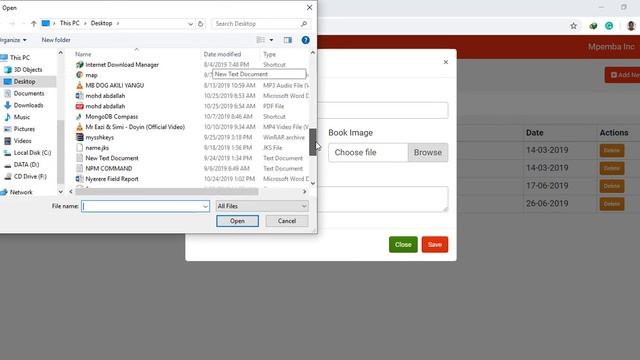Sort by the Date modified column header
Viewport: 640px width, 360px height.
pos(222,54)
